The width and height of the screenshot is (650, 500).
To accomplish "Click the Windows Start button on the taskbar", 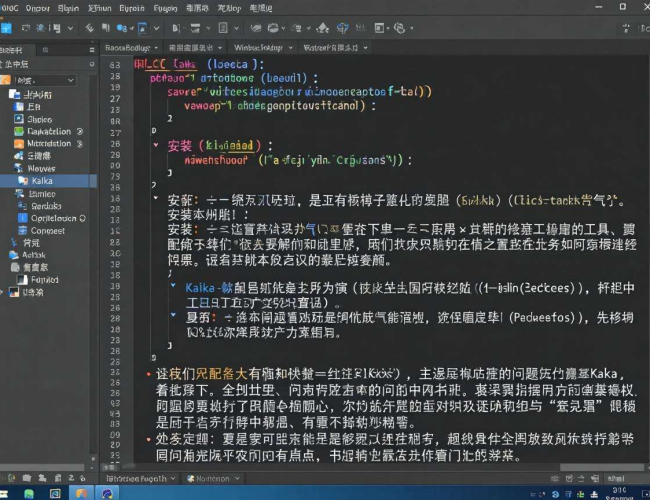I will 3,494.
